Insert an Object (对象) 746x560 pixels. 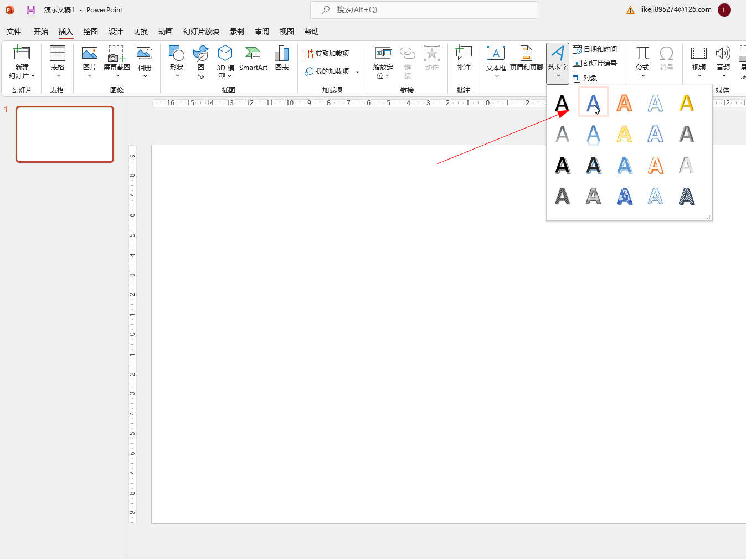tap(585, 78)
